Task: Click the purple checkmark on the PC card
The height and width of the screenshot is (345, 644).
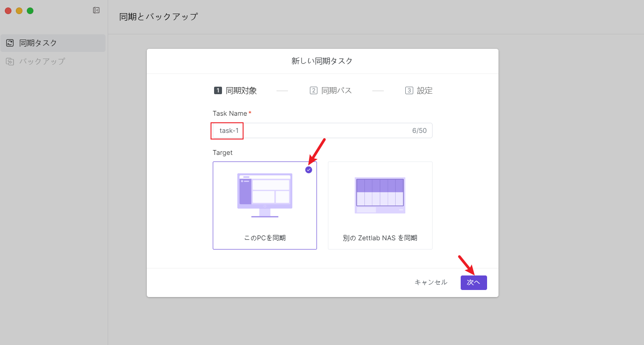Action: [x=309, y=170]
